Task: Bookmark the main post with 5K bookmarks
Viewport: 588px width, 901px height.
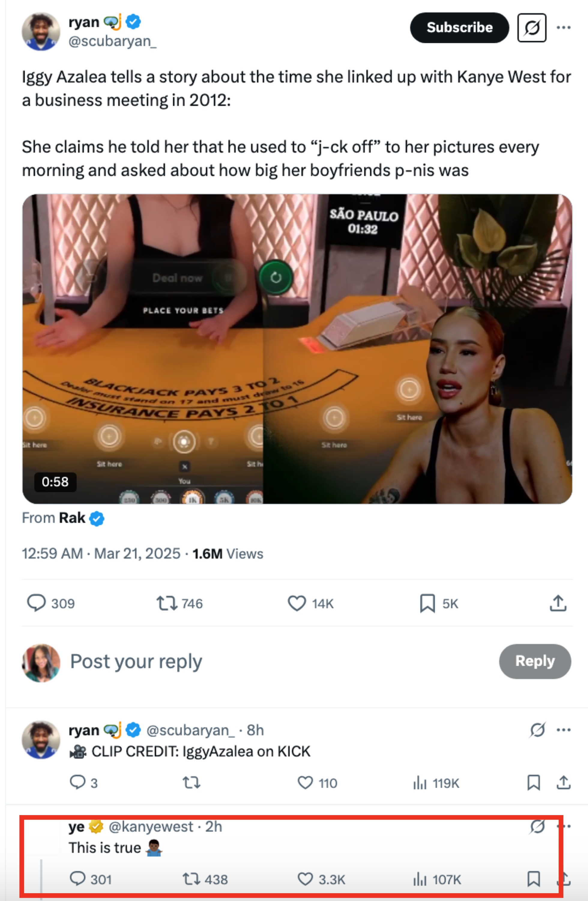Action: tap(427, 603)
